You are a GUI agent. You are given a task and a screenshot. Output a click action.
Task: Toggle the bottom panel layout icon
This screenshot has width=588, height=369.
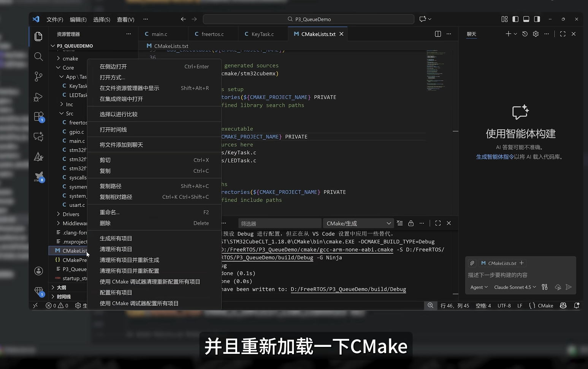coord(526,19)
